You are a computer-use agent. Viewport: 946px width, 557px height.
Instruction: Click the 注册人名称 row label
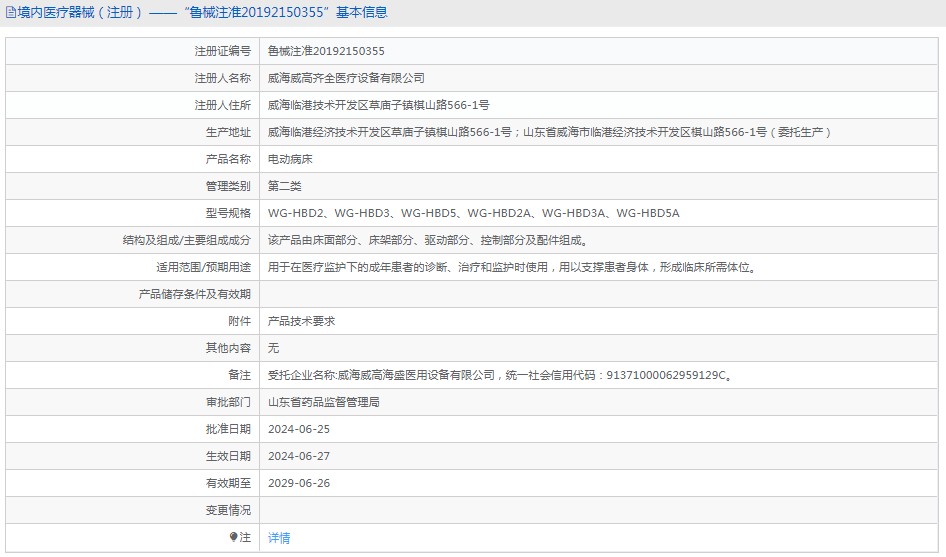223,78
